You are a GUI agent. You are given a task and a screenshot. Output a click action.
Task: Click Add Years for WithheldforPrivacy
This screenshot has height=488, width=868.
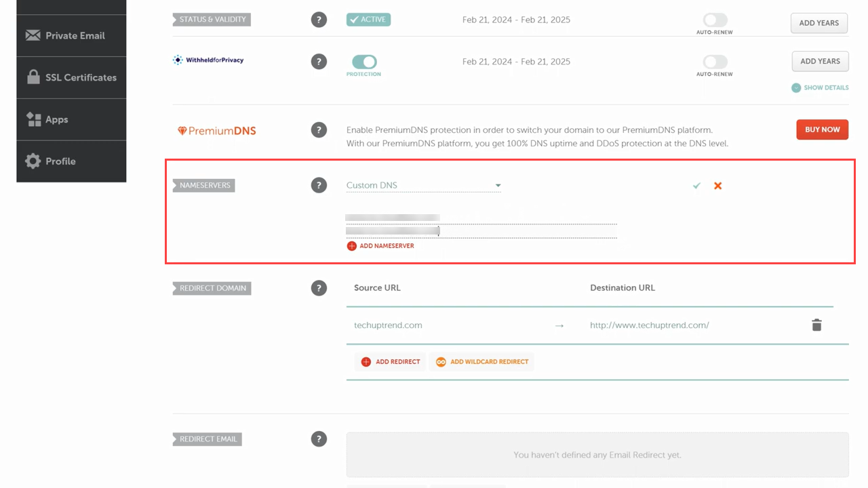pos(820,61)
